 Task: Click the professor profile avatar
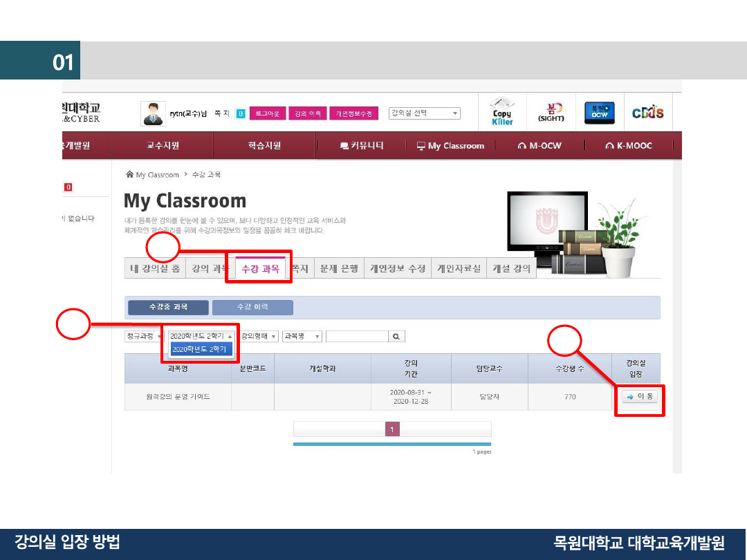click(x=152, y=113)
